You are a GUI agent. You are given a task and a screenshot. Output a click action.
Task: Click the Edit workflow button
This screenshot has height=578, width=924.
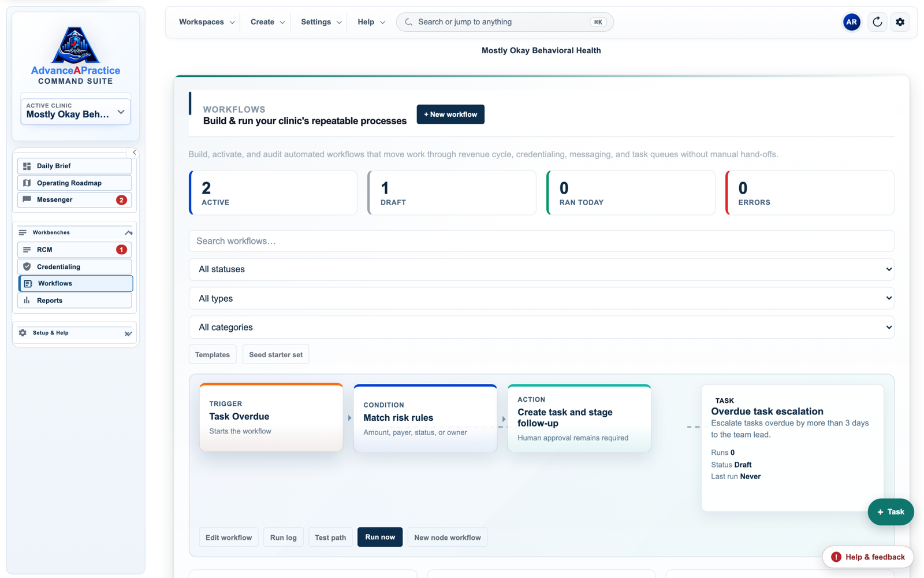pos(229,537)
